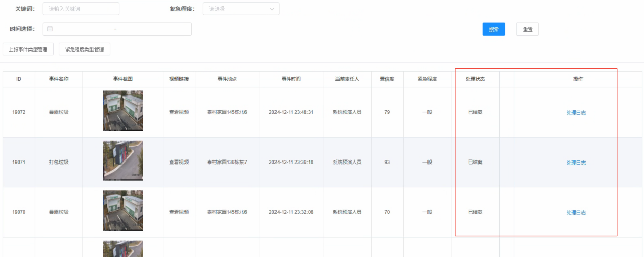Click the blue 搜索 button
This screenshot has width=644, height=257.
coord(494,29)
